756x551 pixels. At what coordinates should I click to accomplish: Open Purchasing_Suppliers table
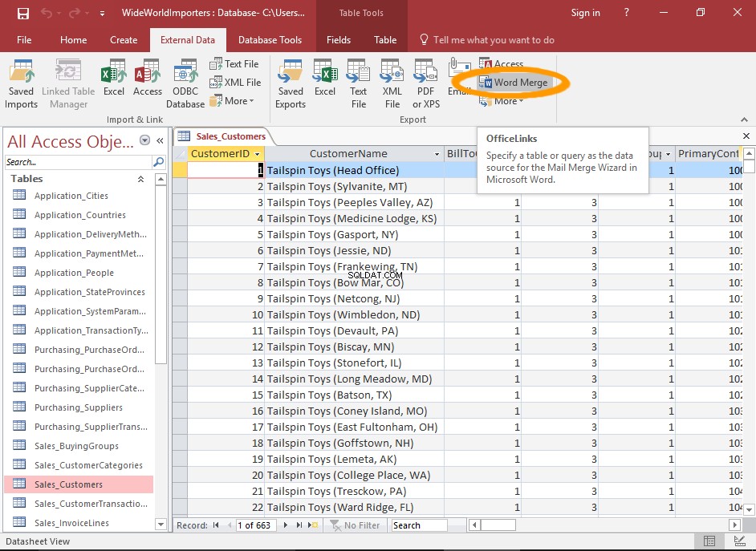79,407
